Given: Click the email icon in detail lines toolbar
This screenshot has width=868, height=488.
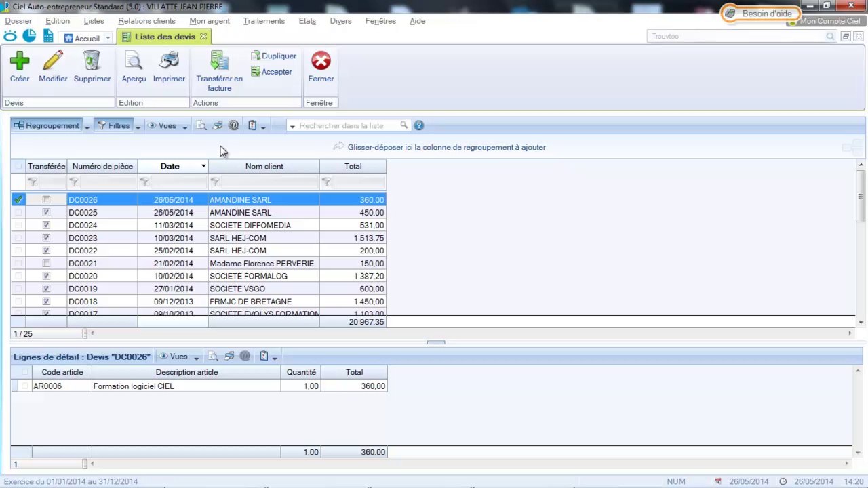Looking at the screenshot, I should tap(245, 356).
